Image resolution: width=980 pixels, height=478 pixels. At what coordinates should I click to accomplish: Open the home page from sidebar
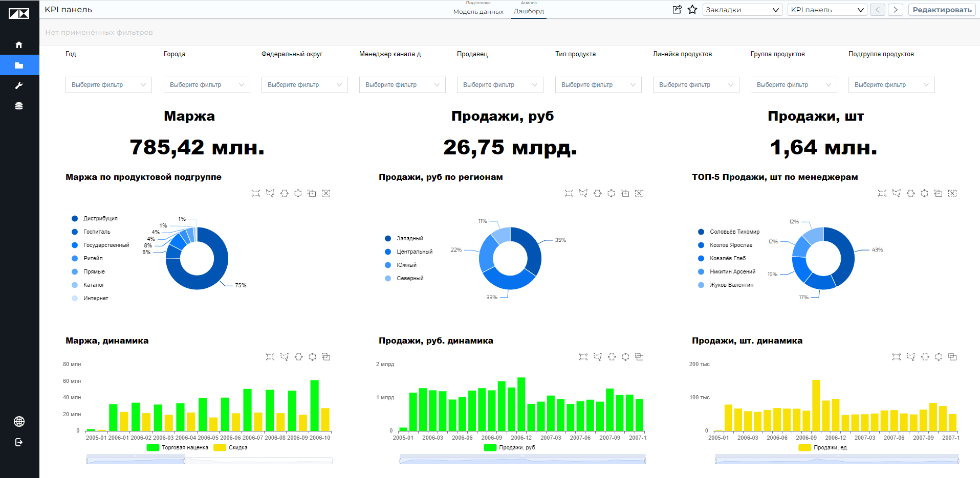pyautogui.click(x=19, y=45)
